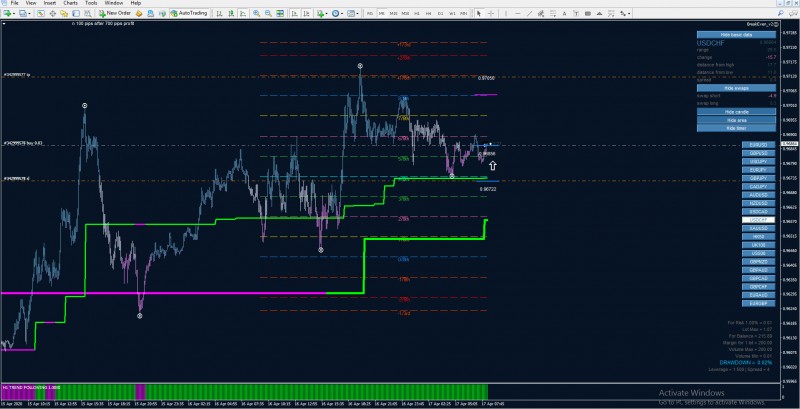Open the Templates dropdown
This screenshot has width=800, height=409.
pyautogui.click(x=353, y=13)
